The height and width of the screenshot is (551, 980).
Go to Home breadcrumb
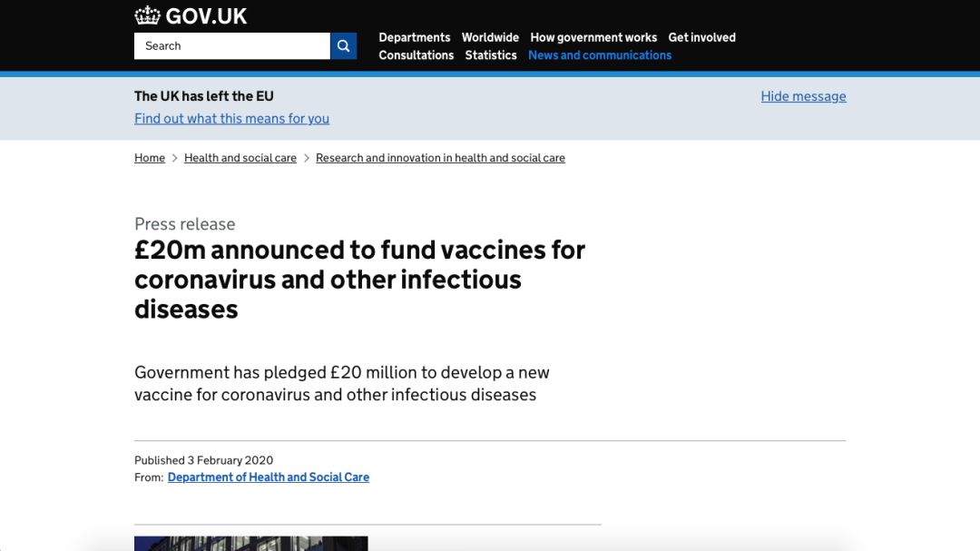pos(150,158)
